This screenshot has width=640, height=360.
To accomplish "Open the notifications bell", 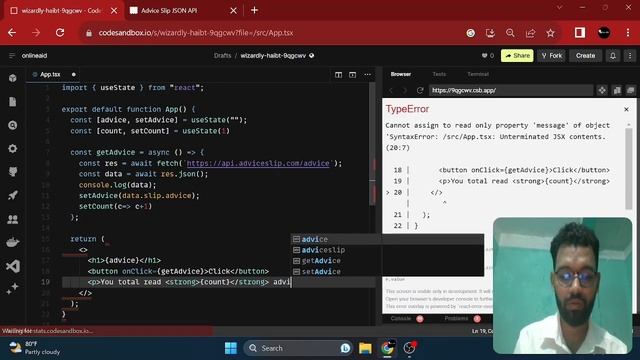I will [613, 56].
